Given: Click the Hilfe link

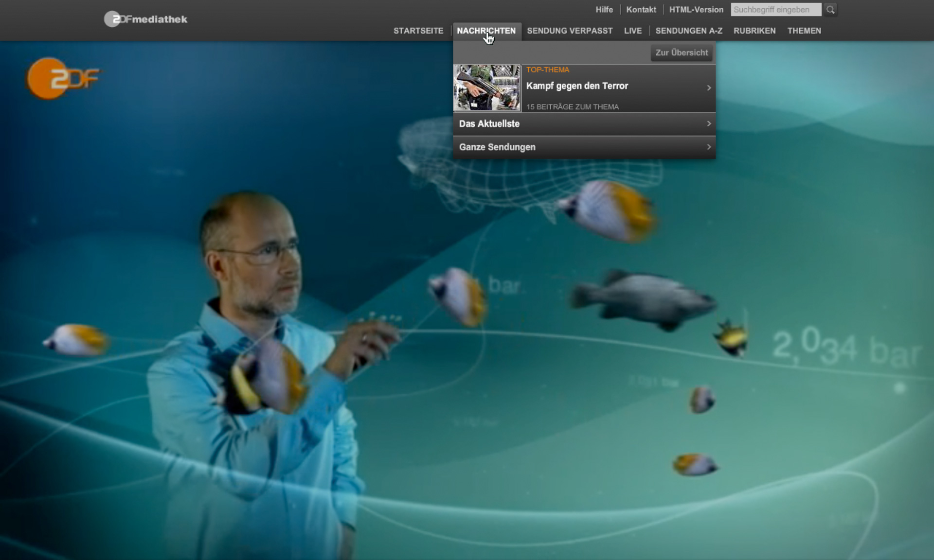Looking at the screenshot, I should (x=604, y=10).
